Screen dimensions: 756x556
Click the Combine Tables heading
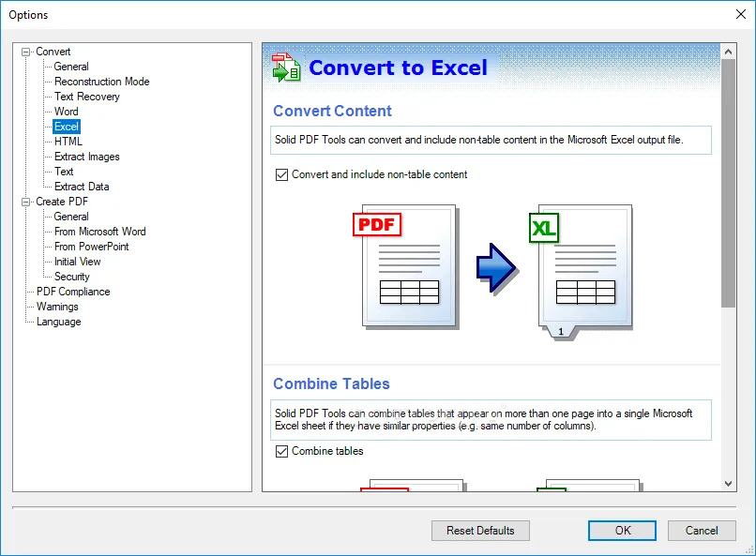coord(331,383)
